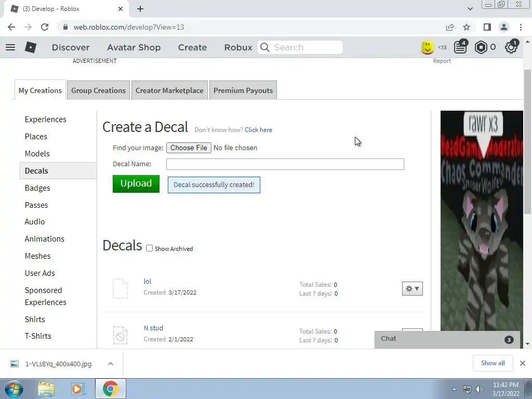Click the Report ad link
Image resolution: width=532 pixels, height=399 pixels.
[442, 61]
